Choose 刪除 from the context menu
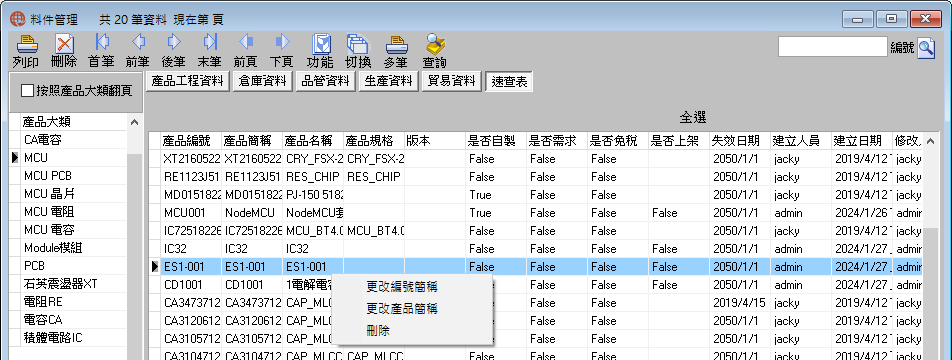952x360 pixels. [x=378, y=331]
